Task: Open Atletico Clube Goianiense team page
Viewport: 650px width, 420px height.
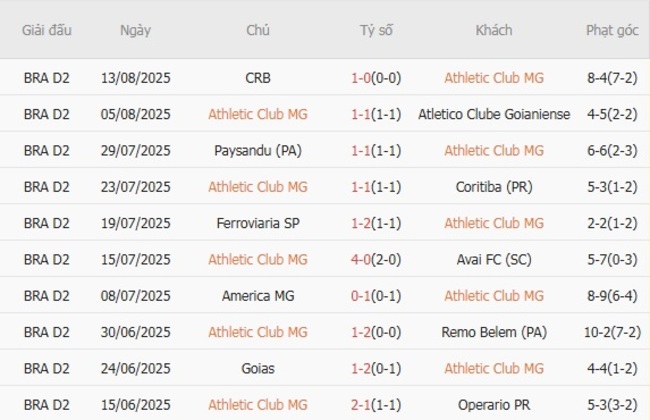Action: [493, 114]
